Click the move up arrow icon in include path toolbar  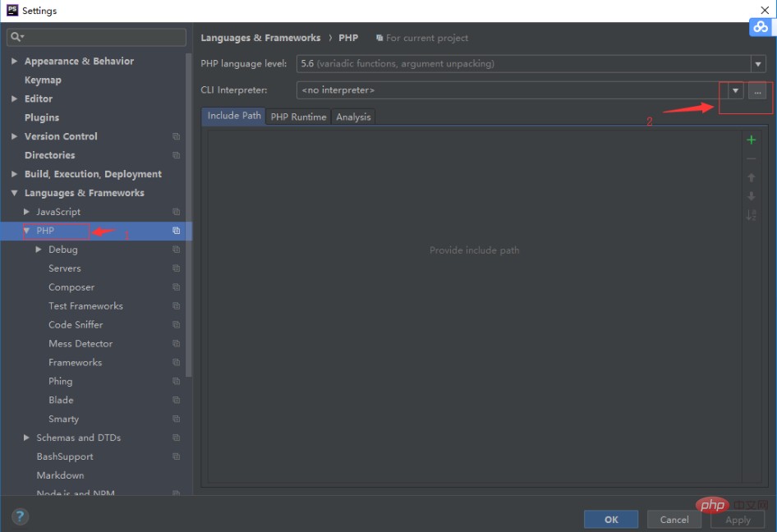(751, 177)
